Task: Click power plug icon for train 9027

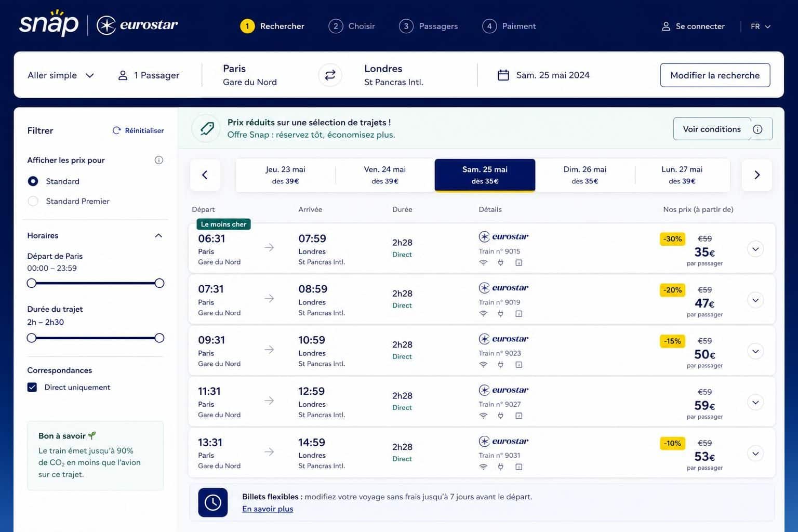Action: [x=501, y=416]
